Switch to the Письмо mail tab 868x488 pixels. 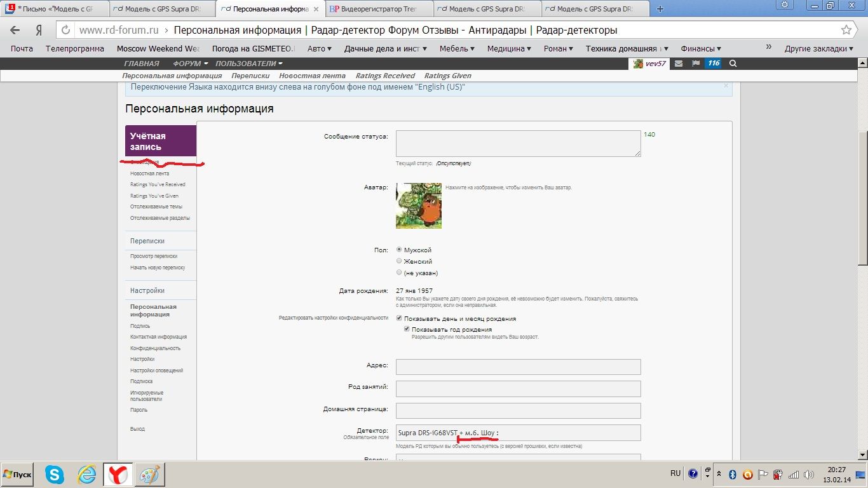tap(56, 9)
